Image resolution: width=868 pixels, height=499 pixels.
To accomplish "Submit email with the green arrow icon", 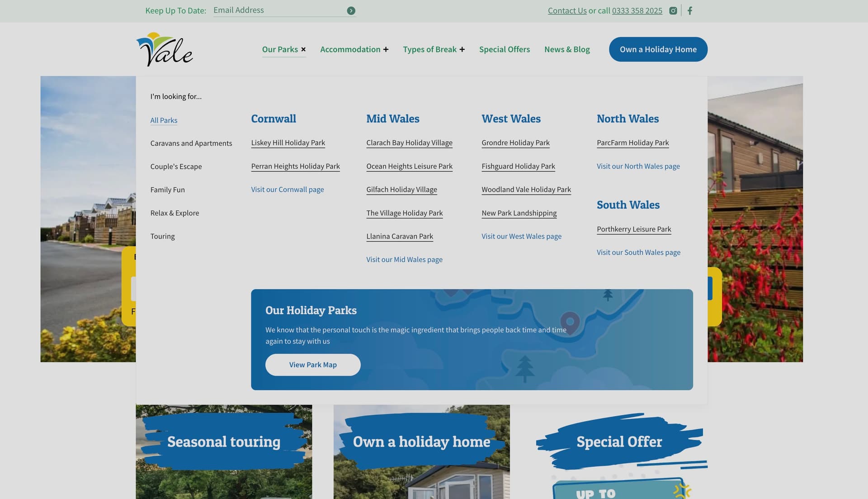I will pos(351,10).
